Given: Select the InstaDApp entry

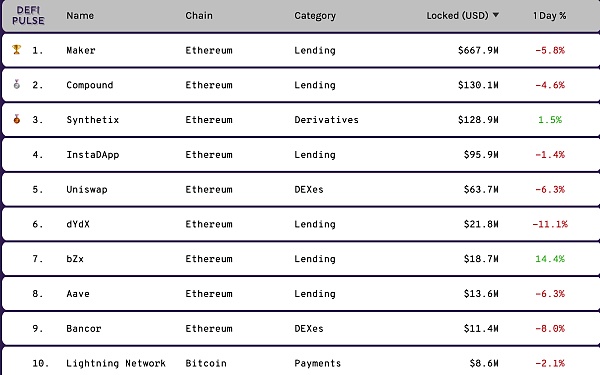Looking at the screenshot, I should [93, 155].
